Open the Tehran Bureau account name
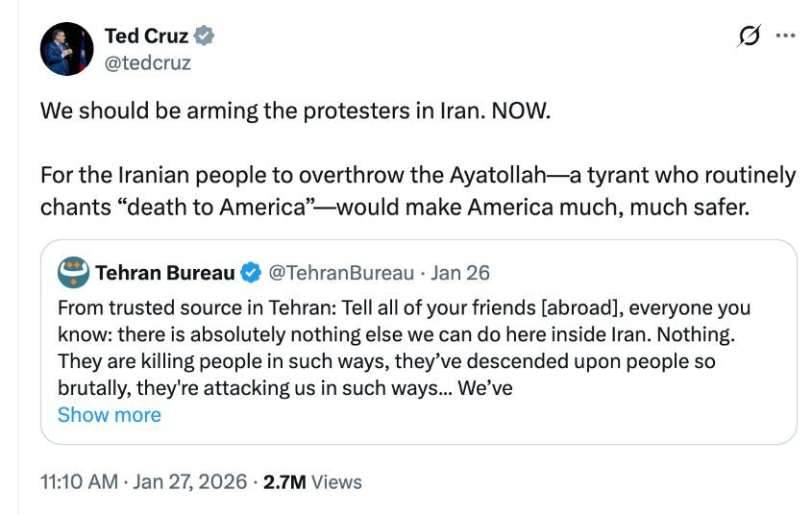Screen dimensions: 812x515 point(164,273)
